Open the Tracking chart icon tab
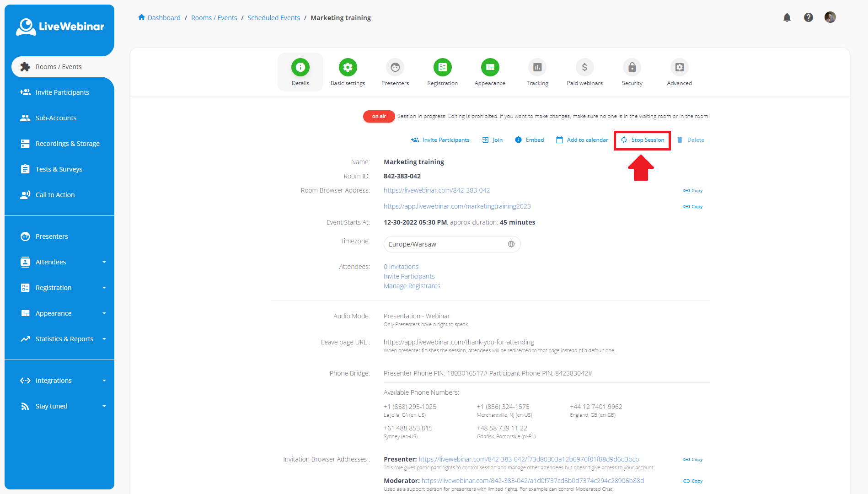868x494 pixels. tap(537, 68)
